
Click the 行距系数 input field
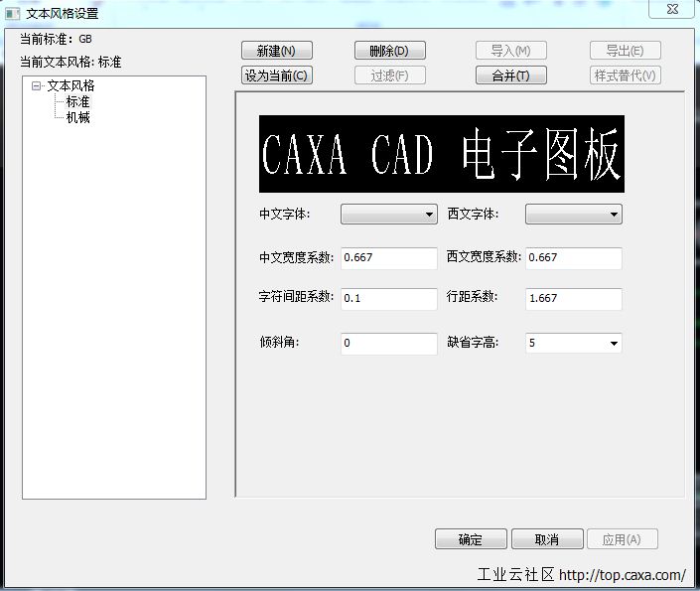pos(573,299)
